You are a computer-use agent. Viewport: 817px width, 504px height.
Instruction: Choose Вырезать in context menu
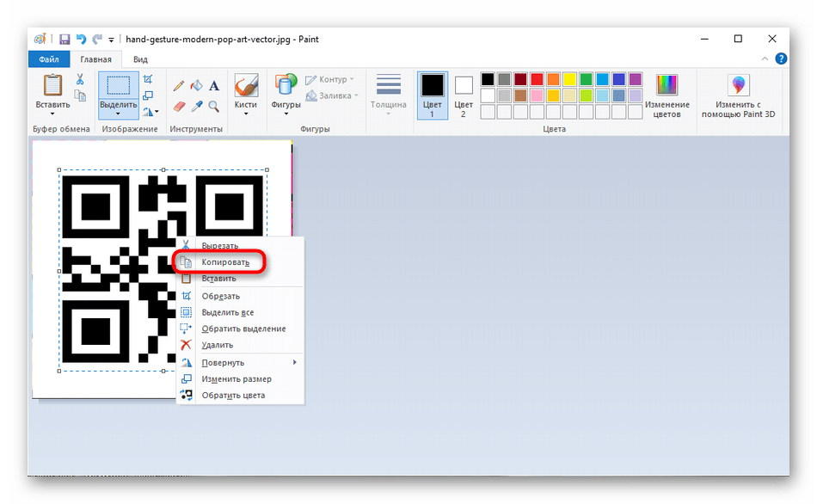(x=240, y=245)
